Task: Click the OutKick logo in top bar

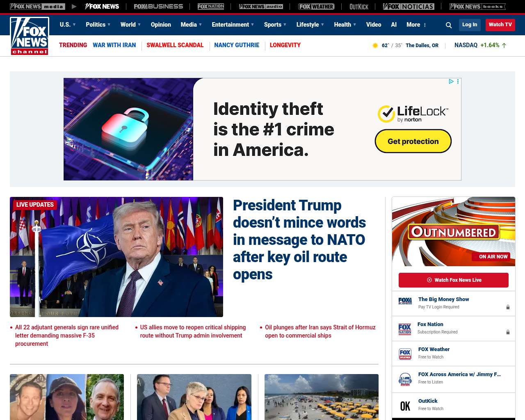Action: point(359,7)
